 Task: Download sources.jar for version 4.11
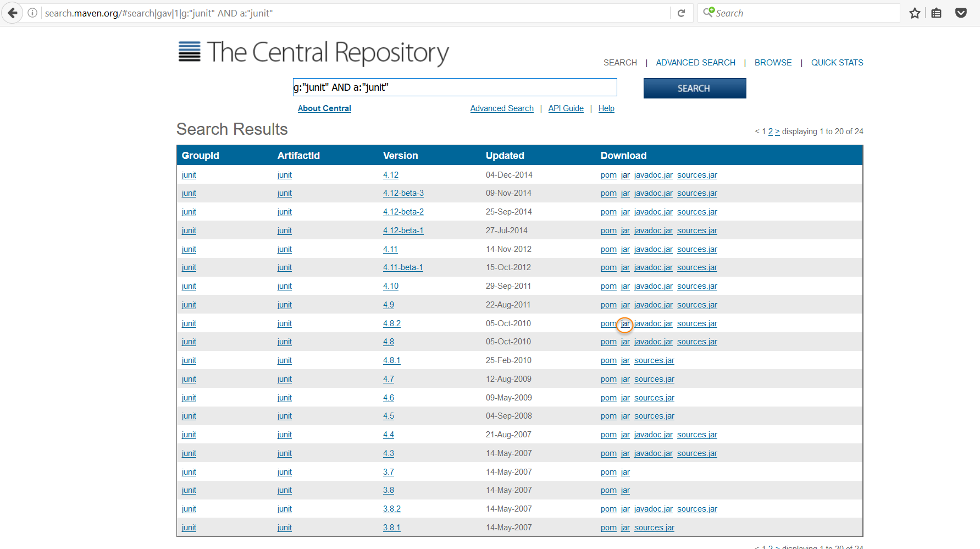tap(697, 249)
